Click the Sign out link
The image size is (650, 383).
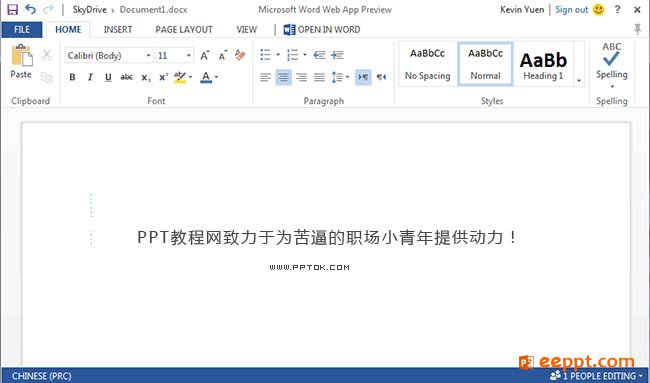571,10
